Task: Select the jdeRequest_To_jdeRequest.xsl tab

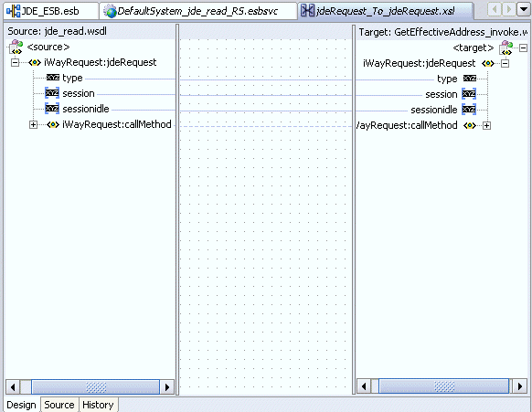Action: pos(385,11)
